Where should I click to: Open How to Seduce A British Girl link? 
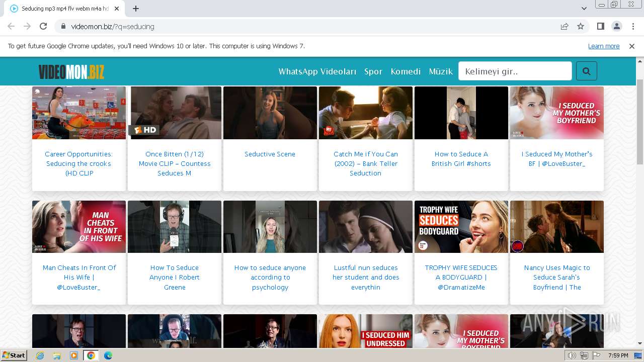coord(461,159)
